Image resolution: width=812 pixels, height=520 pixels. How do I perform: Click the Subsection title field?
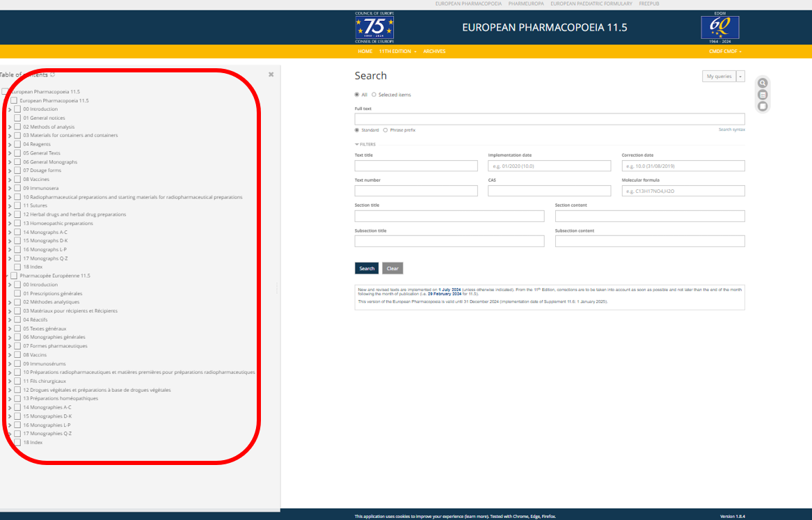click(449, 242)
